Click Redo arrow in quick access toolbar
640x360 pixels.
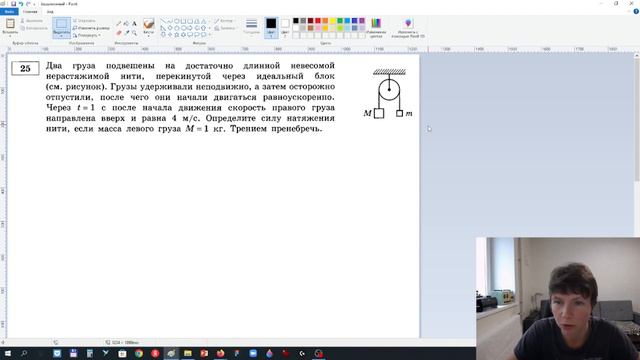28,4
